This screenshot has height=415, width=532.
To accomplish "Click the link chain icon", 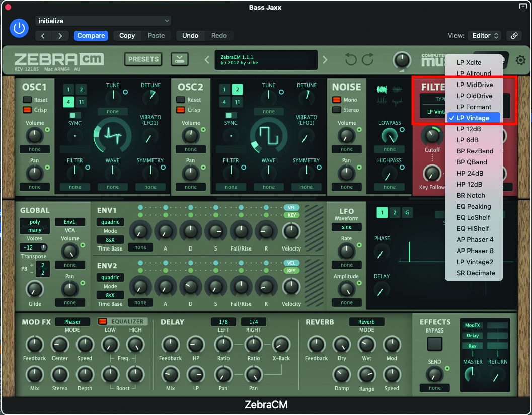I will (514, 36).
